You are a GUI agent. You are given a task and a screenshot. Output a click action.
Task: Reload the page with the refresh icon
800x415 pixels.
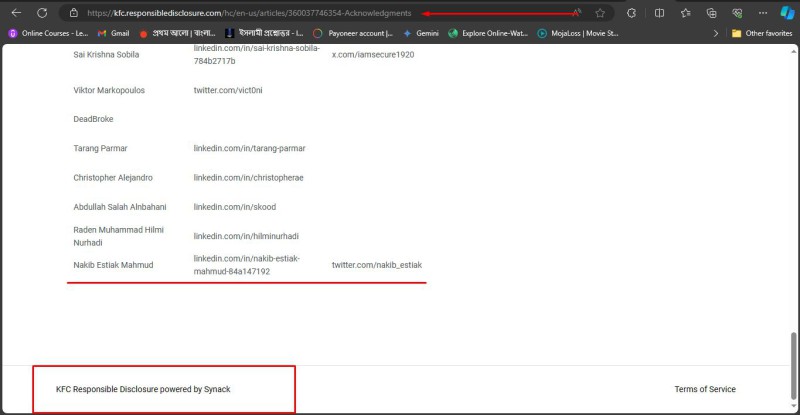point(42,13)
